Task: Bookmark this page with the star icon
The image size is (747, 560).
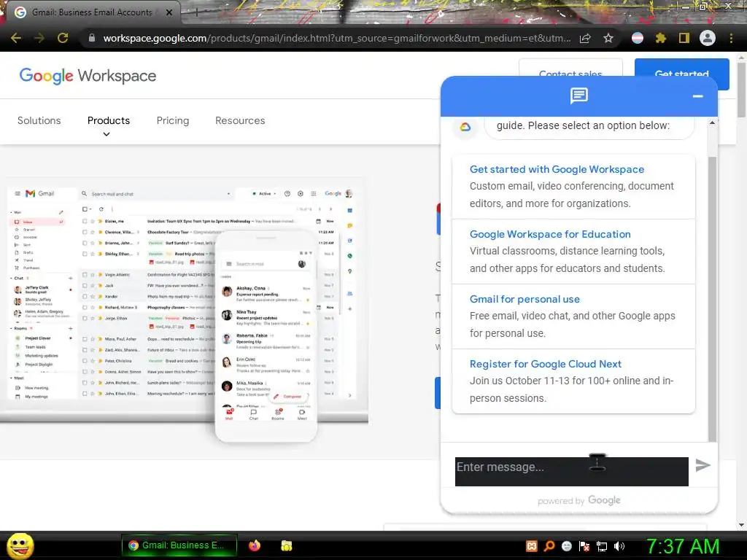Action: point(608,38)
